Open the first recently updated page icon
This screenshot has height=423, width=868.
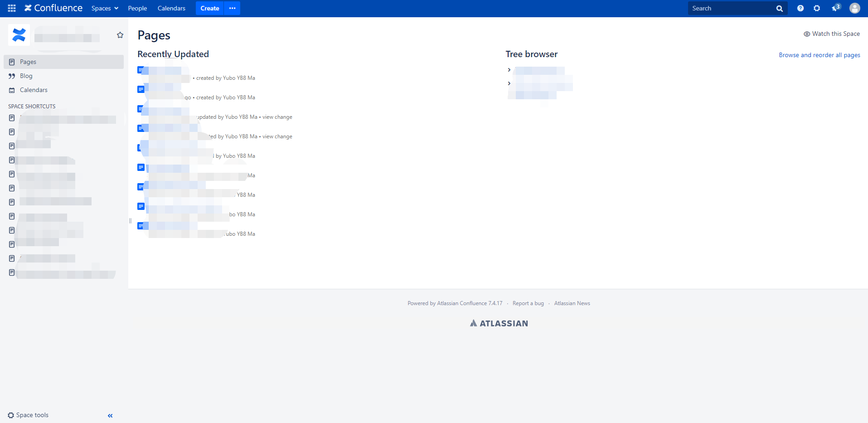point(141,70)
